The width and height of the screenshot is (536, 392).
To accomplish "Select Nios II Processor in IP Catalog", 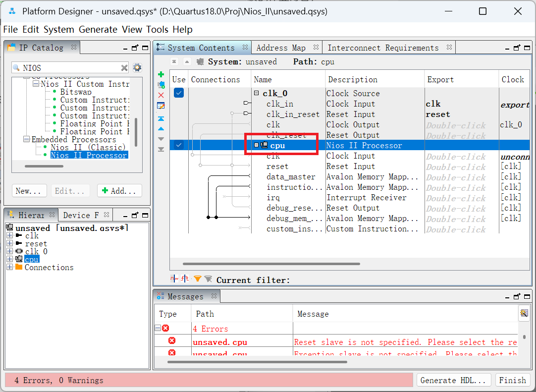I will point(89,155).
